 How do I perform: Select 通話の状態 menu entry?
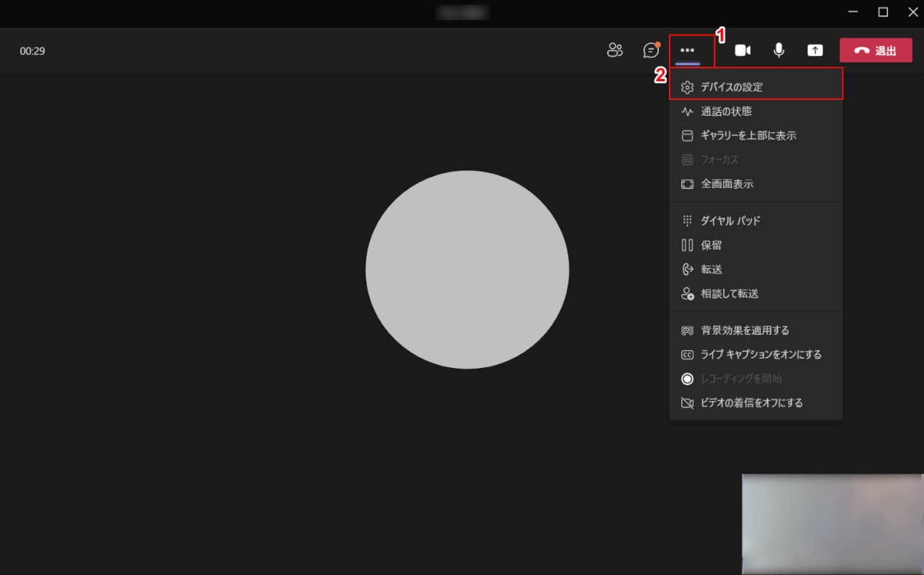(756, 111)
